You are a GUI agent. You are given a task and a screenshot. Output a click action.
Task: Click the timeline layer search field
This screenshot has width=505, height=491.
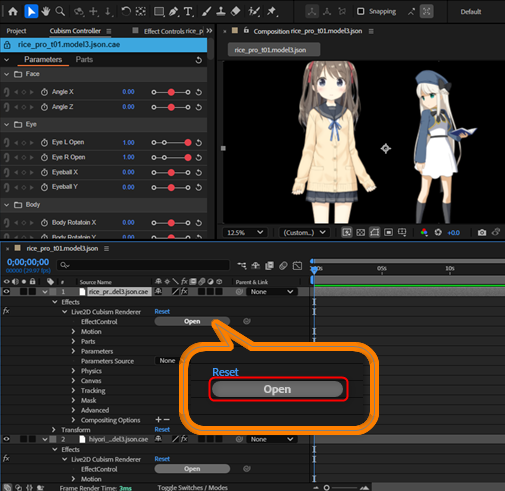143,265
